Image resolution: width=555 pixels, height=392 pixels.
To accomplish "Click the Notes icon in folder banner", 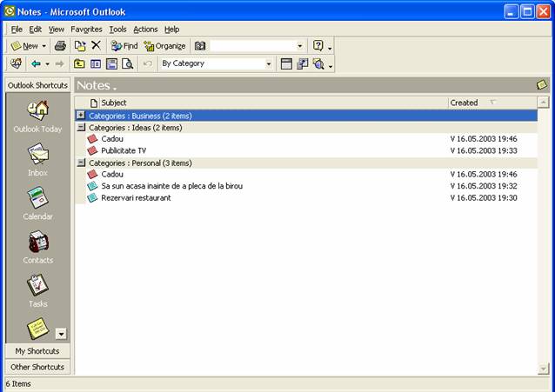I will coord(542,85).
